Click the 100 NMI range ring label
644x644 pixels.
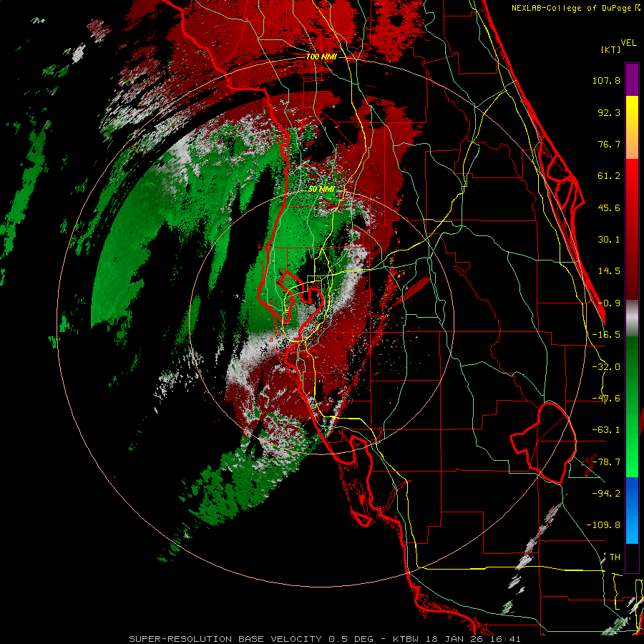click(x=321, y=57)
